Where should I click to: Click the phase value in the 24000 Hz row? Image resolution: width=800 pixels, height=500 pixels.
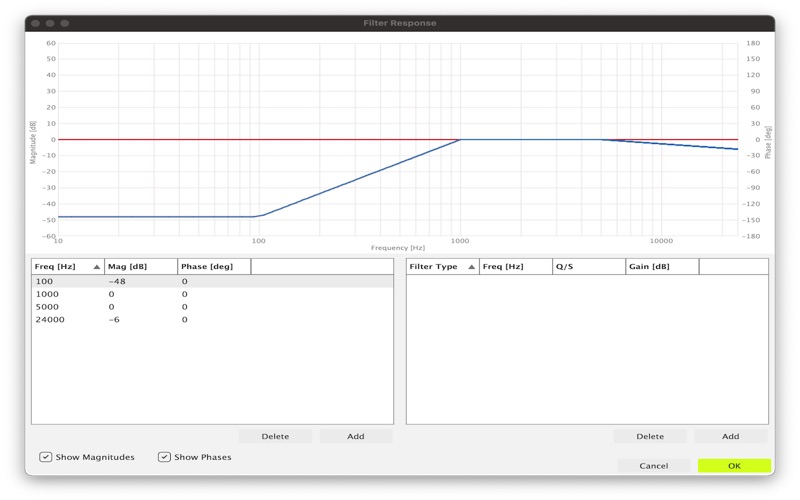pos(185,319)
